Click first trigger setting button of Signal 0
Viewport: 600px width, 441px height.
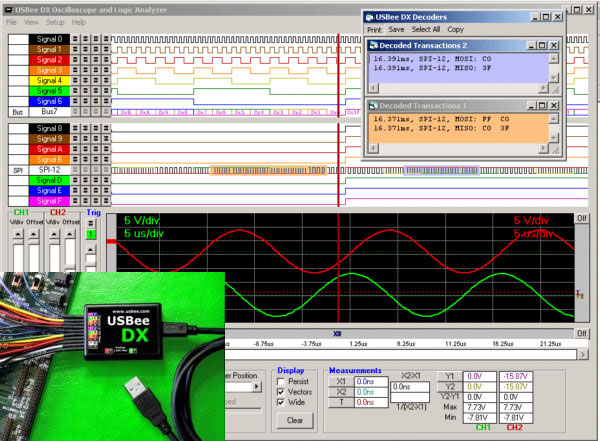[x=75, y=39]
